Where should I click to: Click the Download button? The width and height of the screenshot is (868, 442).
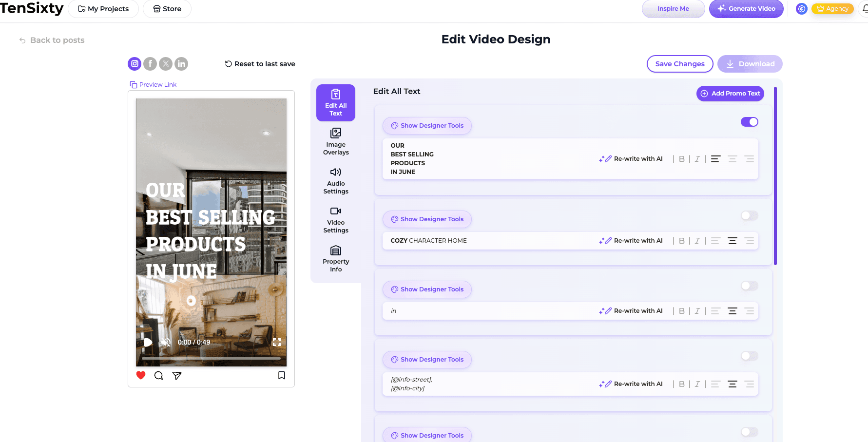750,64
